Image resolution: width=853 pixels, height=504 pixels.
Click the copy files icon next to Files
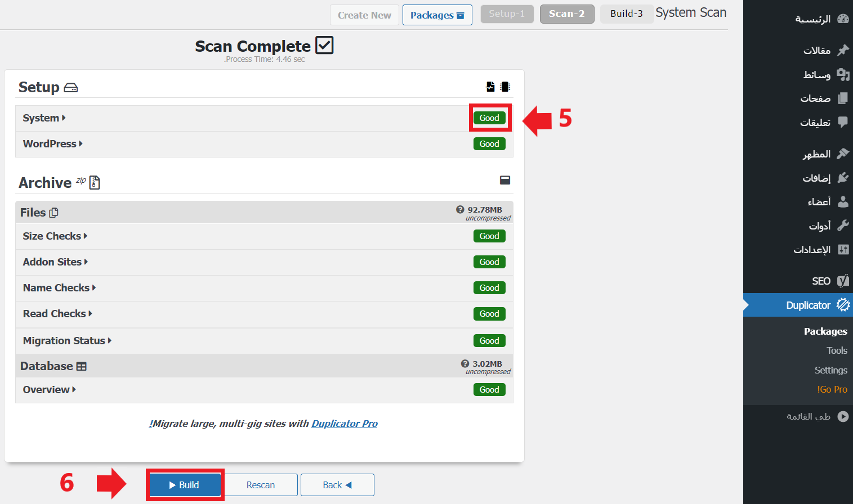click(x=54, y=213)
